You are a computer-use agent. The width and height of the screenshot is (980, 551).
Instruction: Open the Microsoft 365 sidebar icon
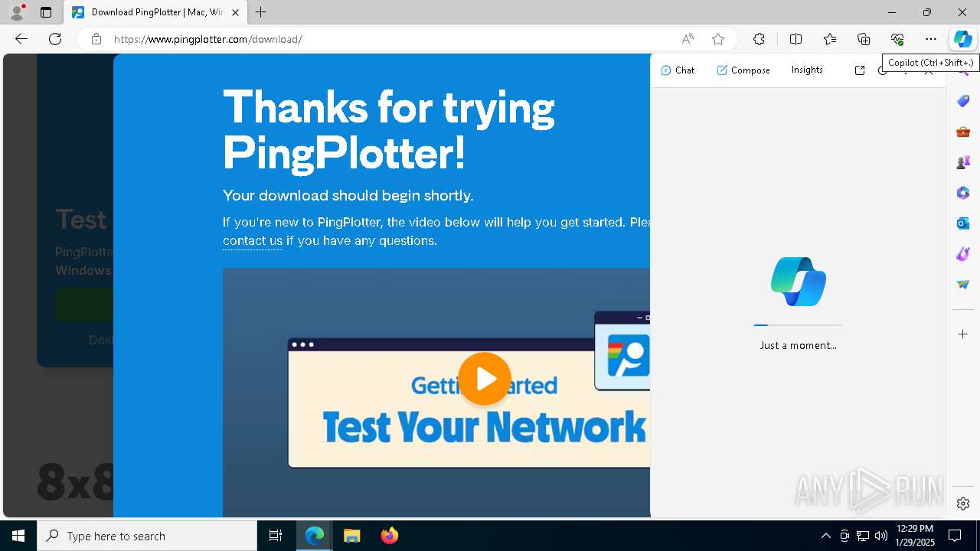[x=963, y=193]
